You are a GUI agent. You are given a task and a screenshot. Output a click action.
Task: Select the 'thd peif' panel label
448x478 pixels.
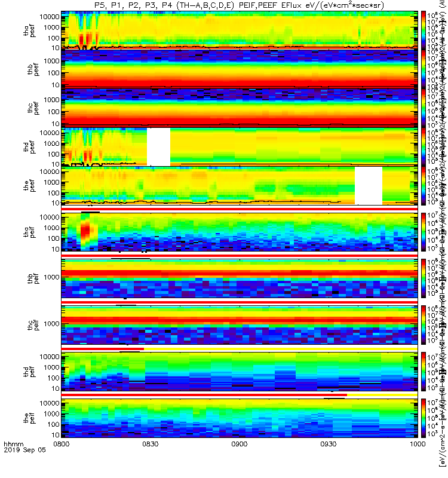point(29,372)
